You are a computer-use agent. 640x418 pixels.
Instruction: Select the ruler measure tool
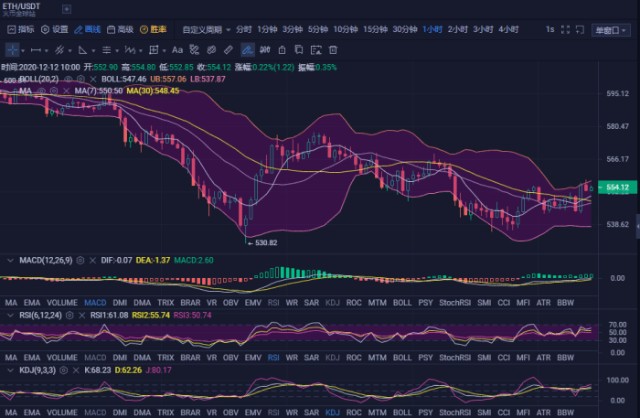click(229, 50)
